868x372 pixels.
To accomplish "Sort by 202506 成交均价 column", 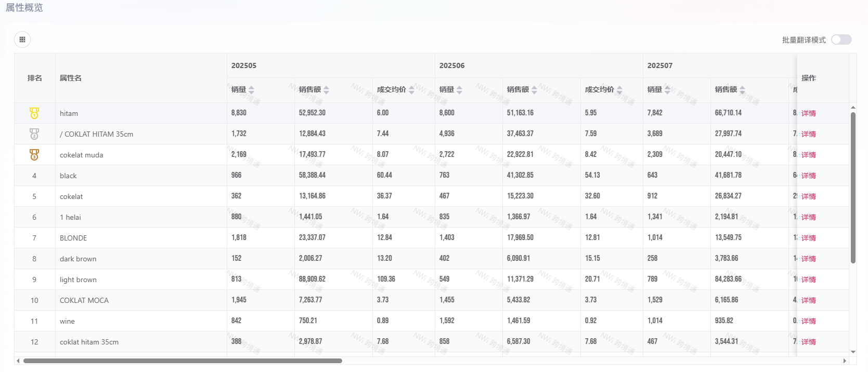I will [619, 90].
